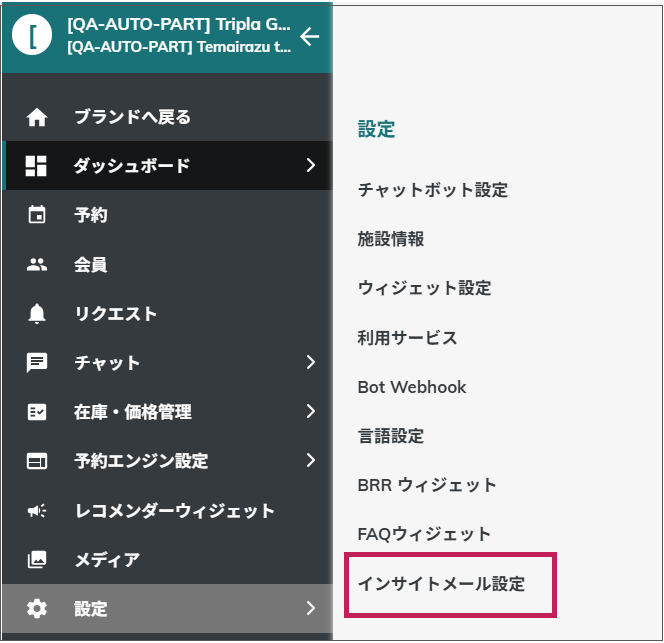Click the bell icon beside リクエスト

coord(37,314)
